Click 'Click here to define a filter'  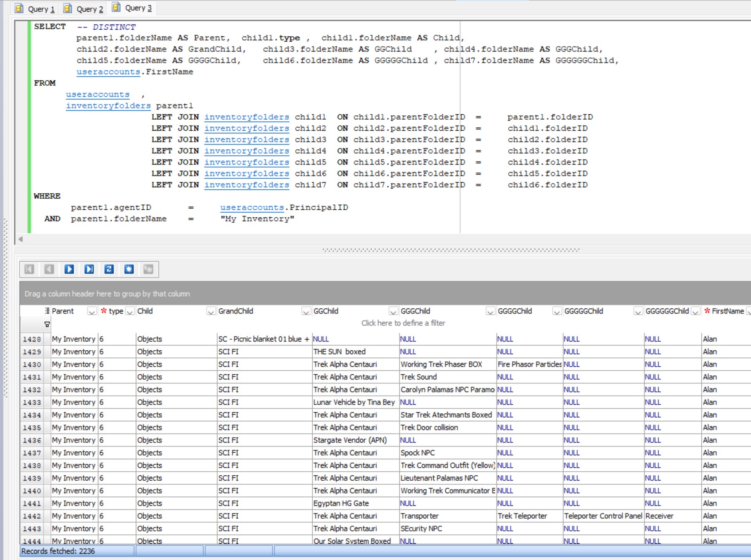(x=403, y=323)
